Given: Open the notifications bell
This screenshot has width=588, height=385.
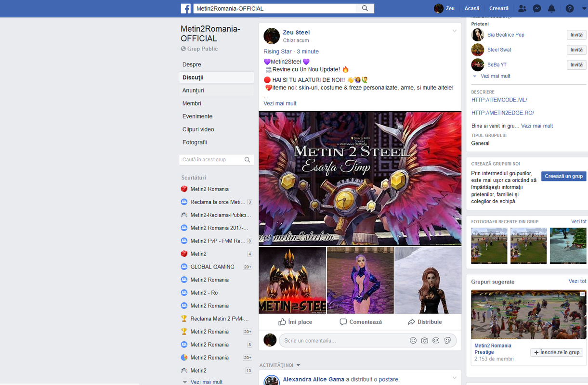Looking at the screenshot, I should click(551, 9).
